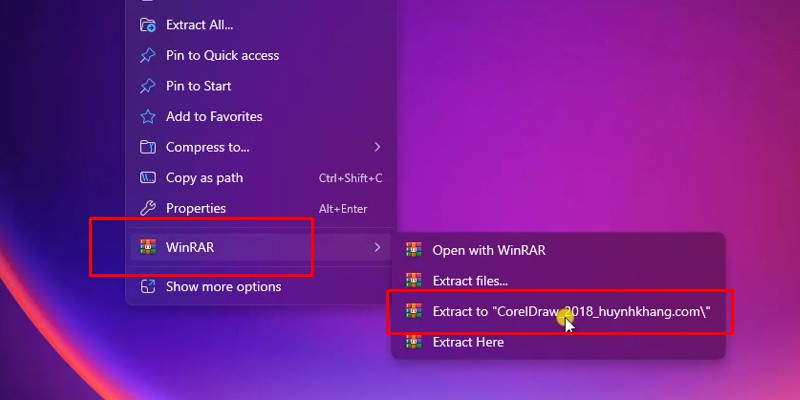This screenshot has height=400, width=800.
Task: Click the Compress to archive icon
Action: (x=148, y=147)
